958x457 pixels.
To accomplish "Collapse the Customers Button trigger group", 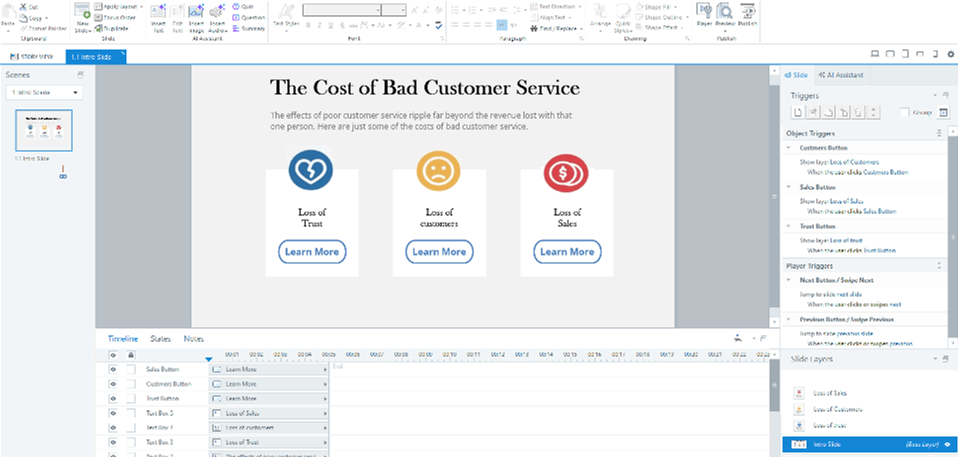I will (789, 147).
